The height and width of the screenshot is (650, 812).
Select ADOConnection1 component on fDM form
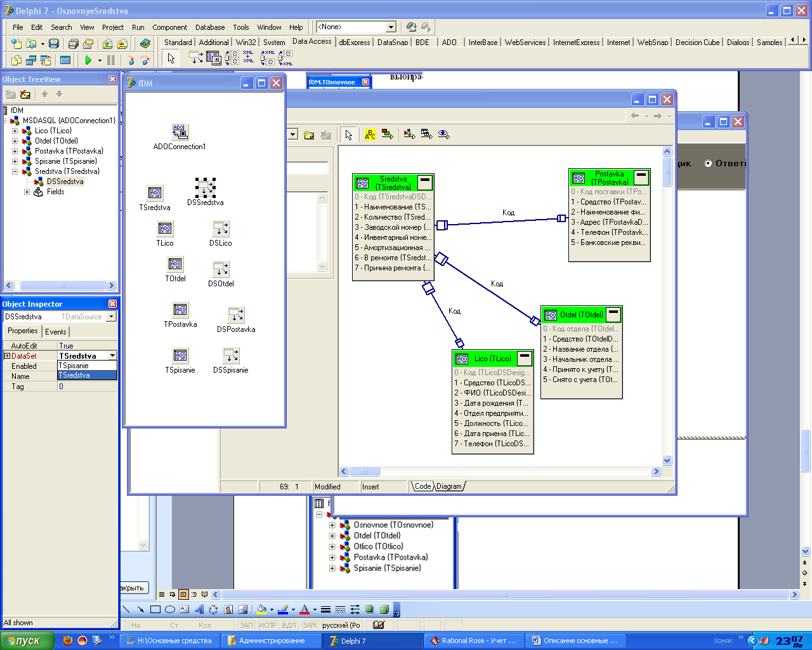coord(180,132)
